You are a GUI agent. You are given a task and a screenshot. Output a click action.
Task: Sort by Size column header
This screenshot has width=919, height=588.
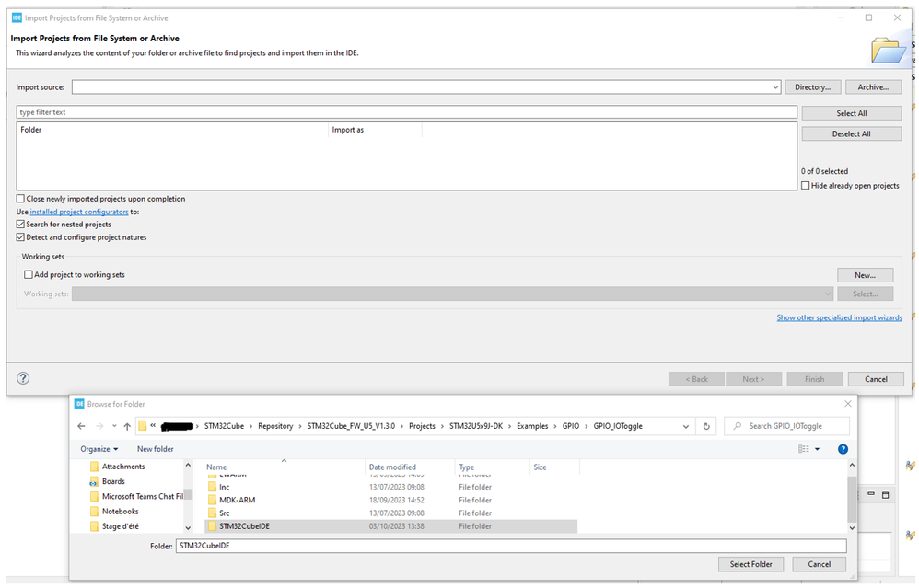(x=553, y=467)
